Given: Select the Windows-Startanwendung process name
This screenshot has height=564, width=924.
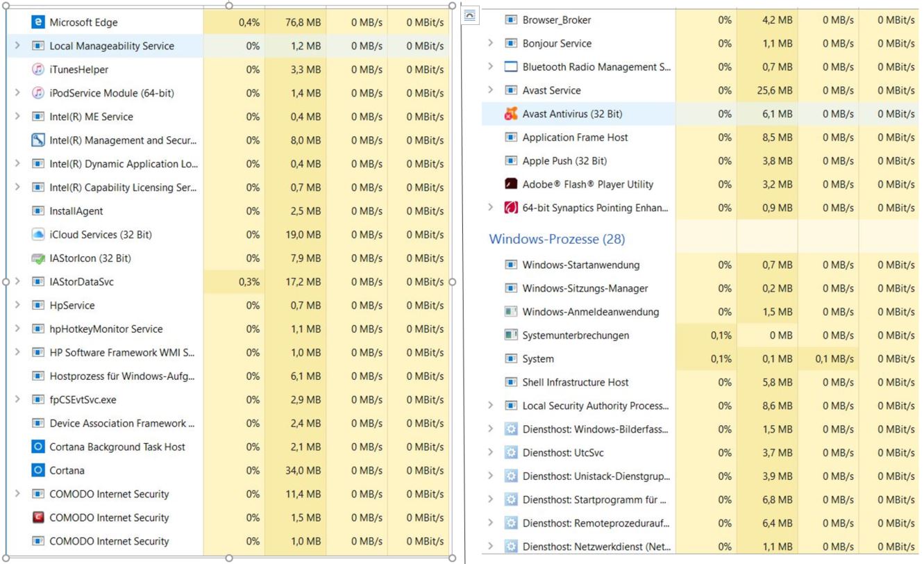Looking at the screenshot, I should pyautogui.click(x=581, y=265).
